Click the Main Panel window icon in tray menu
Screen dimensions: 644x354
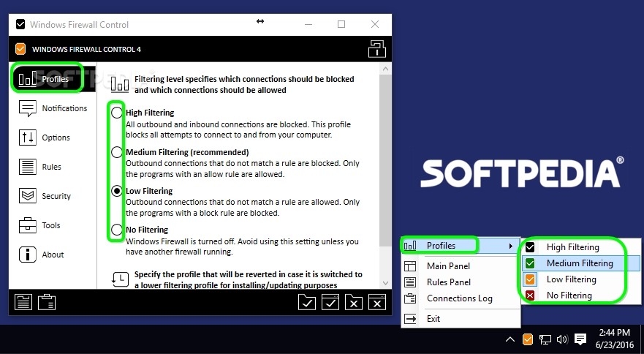(410, 266)
